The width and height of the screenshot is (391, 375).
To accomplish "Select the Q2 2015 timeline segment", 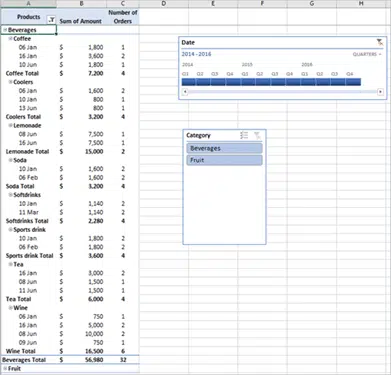I will (x=263, y=82).
